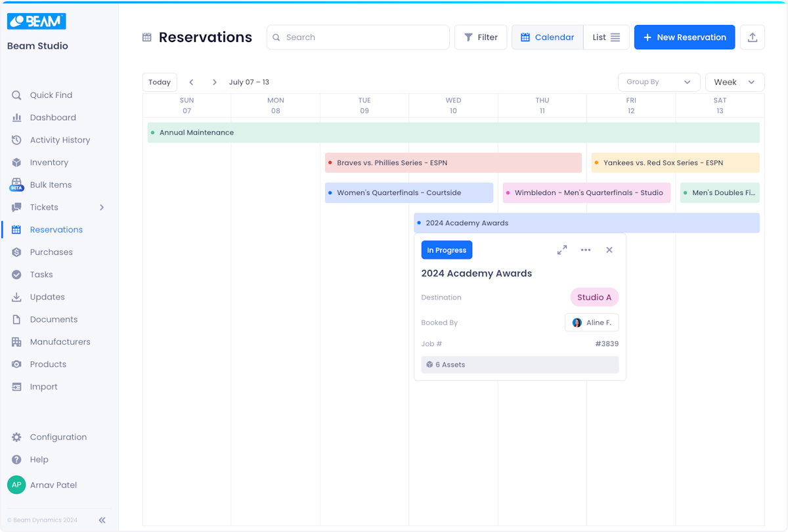Click the AP user avatar

coord(16,485)
